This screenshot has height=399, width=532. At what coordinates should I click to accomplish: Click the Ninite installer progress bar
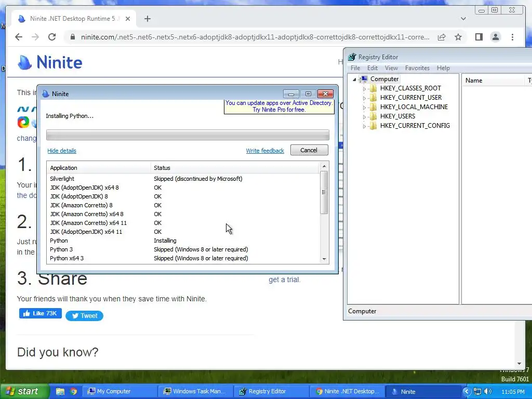click(188, 135)
